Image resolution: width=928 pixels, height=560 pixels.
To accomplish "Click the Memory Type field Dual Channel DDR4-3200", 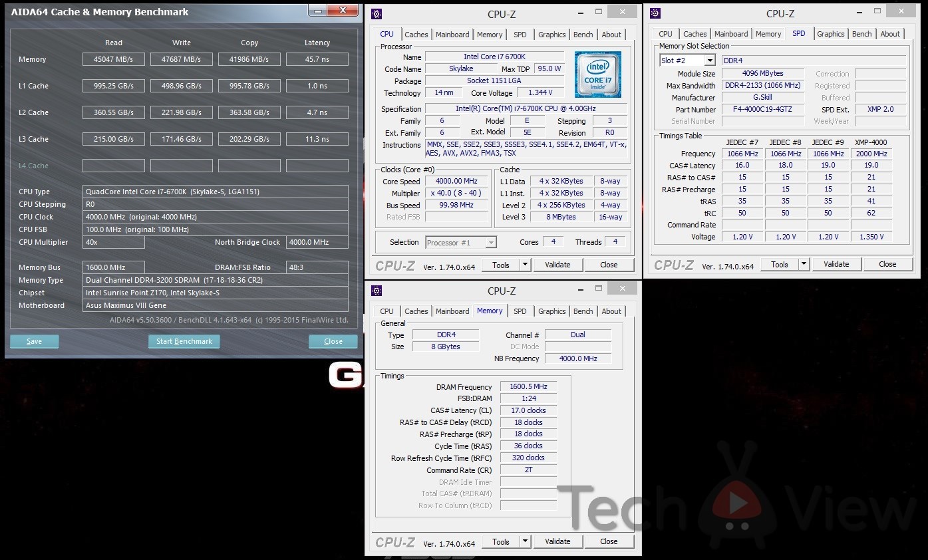I will click(216, 280).
